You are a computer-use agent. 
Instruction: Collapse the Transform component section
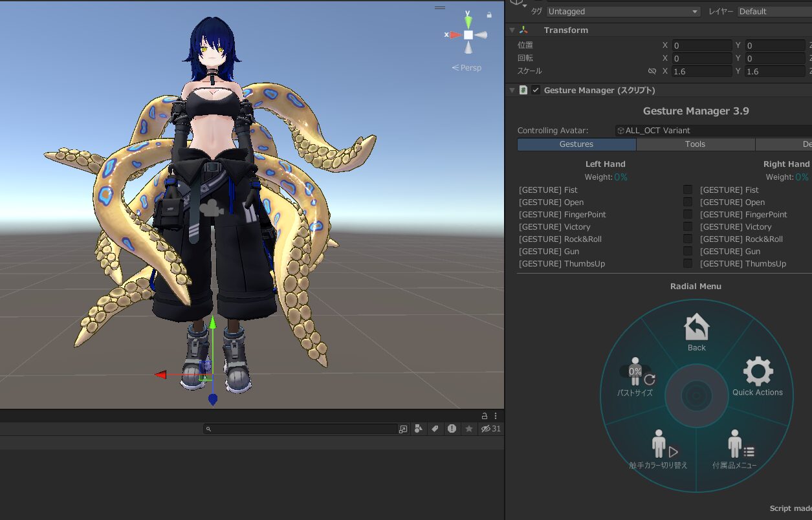coord(512,30)
